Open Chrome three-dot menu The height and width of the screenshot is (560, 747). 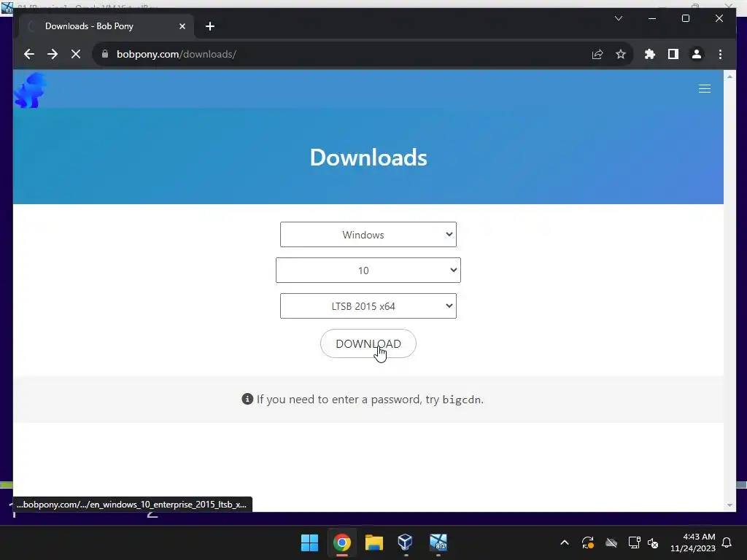720,54
